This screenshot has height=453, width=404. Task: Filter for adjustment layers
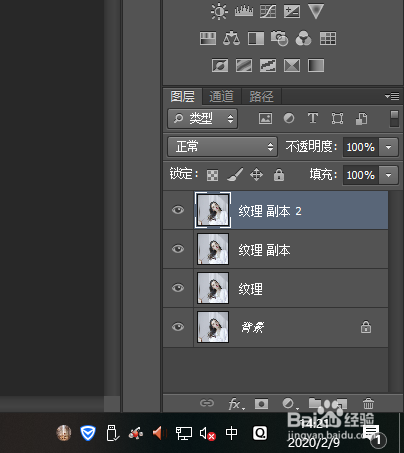289,118
